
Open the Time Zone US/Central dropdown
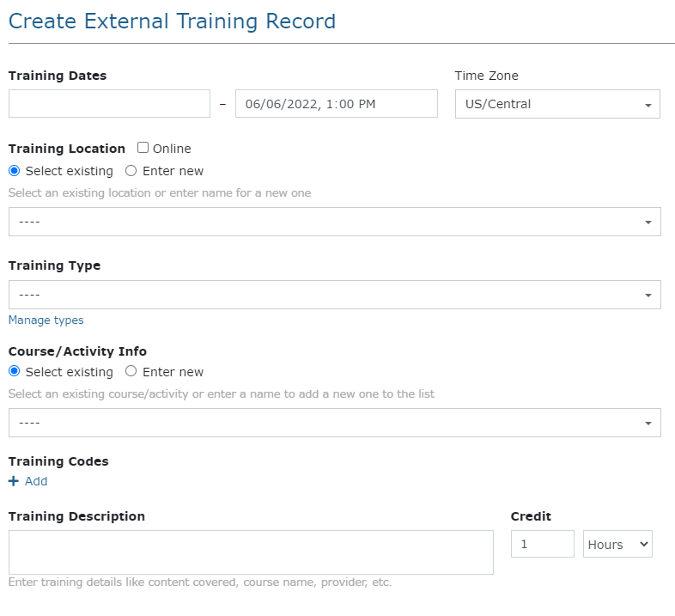557,104
